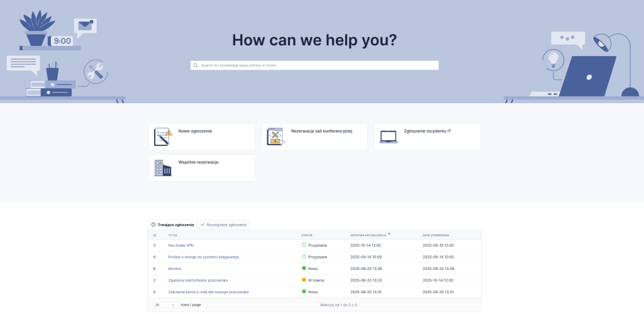Open the rows per page dropdown

tap(165, 305)
